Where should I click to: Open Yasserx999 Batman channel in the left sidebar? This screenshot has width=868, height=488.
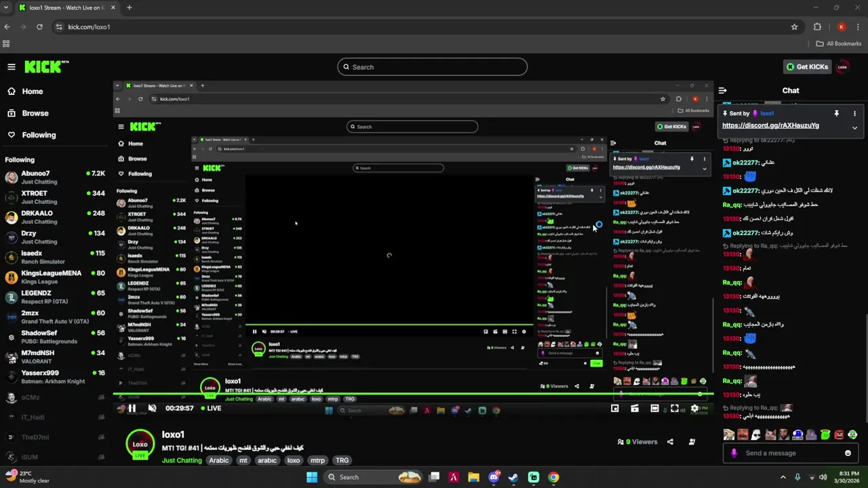pyautogui.click(x=54, y=377)
